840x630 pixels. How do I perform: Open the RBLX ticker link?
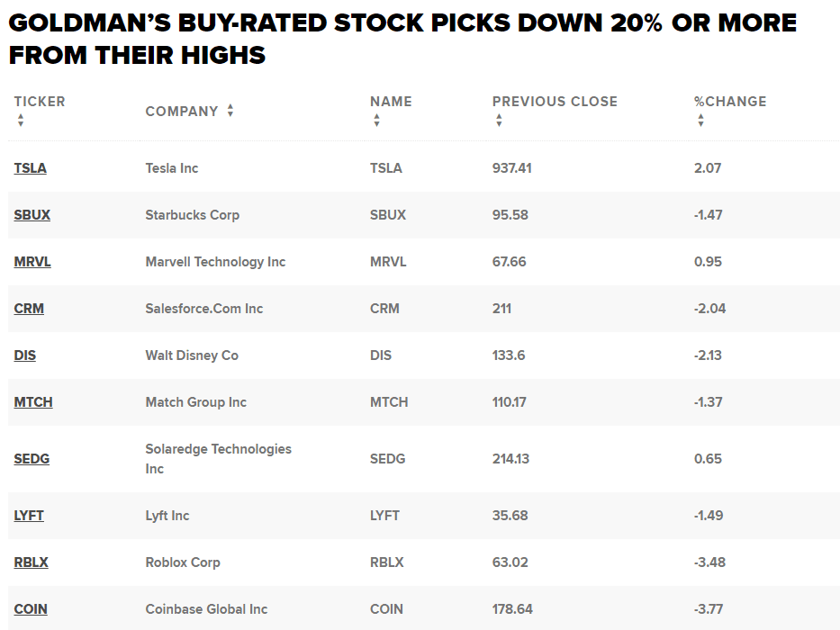coord(32,562)
